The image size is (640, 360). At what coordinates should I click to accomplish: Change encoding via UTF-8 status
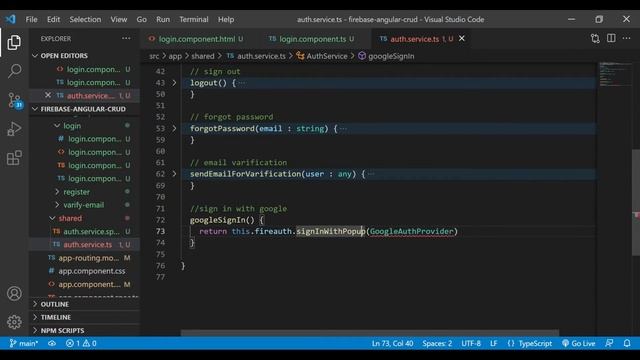click(x=471, y=343)
